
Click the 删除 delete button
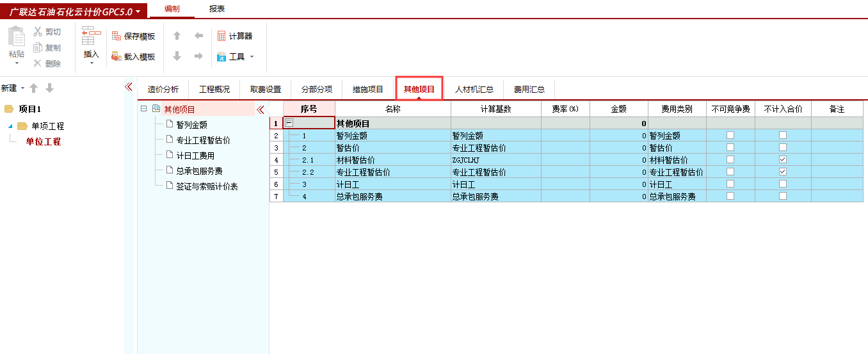pos(47,63)
